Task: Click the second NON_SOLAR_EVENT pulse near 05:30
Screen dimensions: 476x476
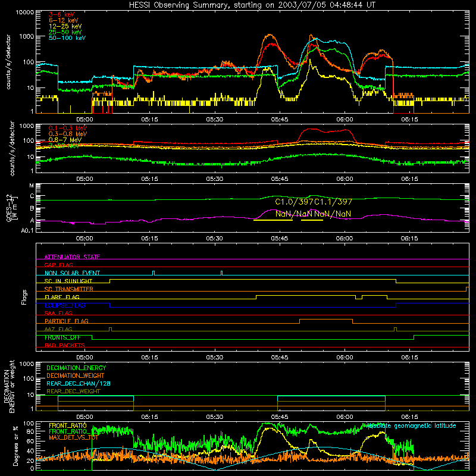Action: click(x=221, y=273)
